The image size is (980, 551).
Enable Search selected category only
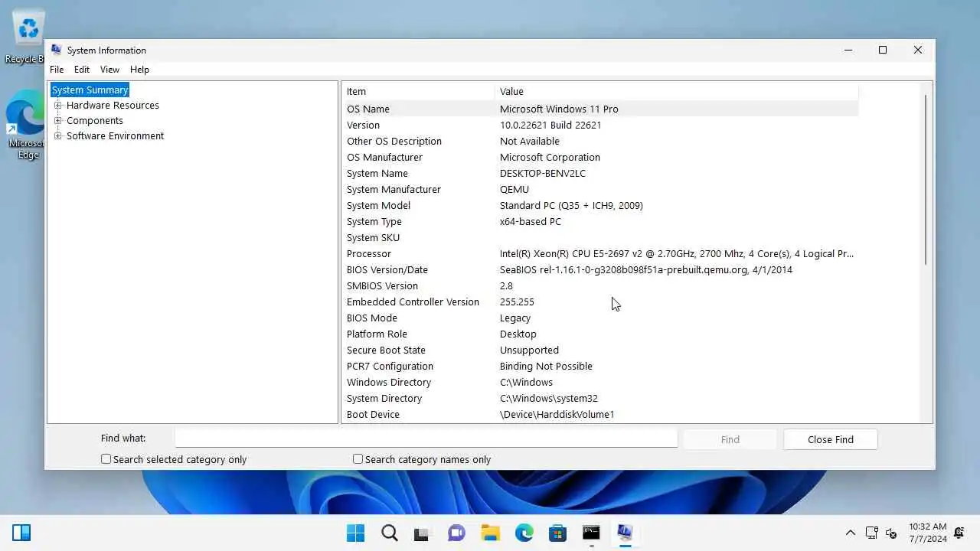[106, 459]
